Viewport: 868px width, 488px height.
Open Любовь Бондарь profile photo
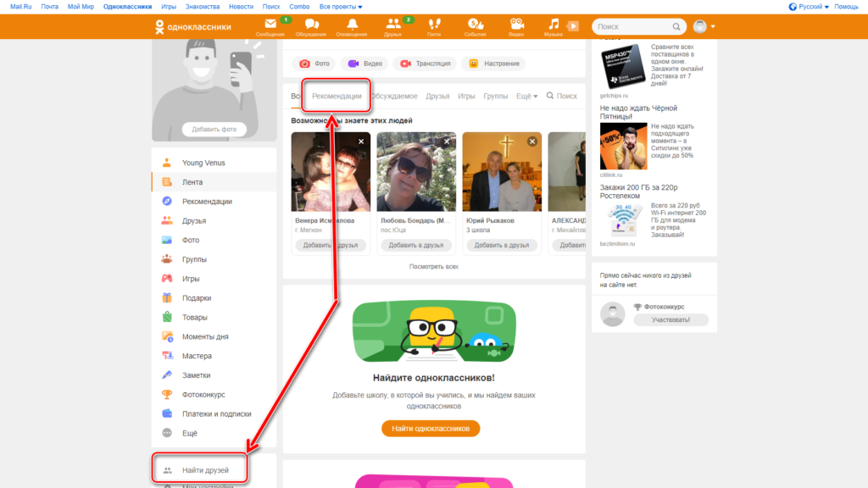(416, 172)
